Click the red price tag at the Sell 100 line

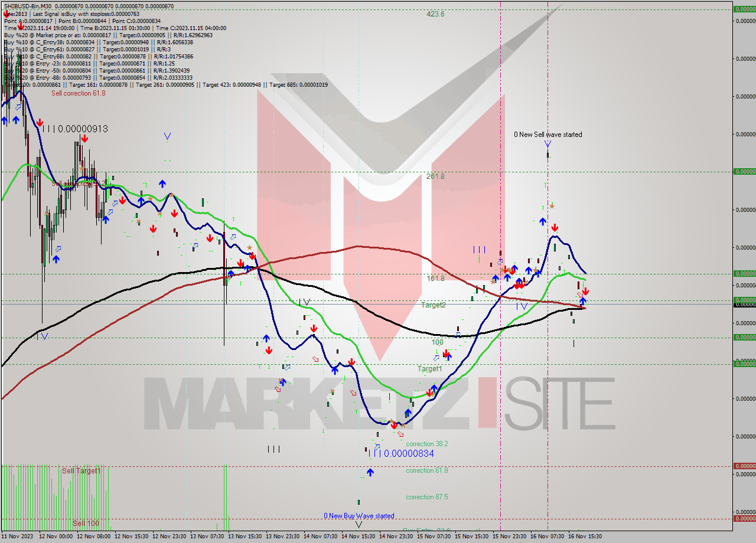coord(744,519)
